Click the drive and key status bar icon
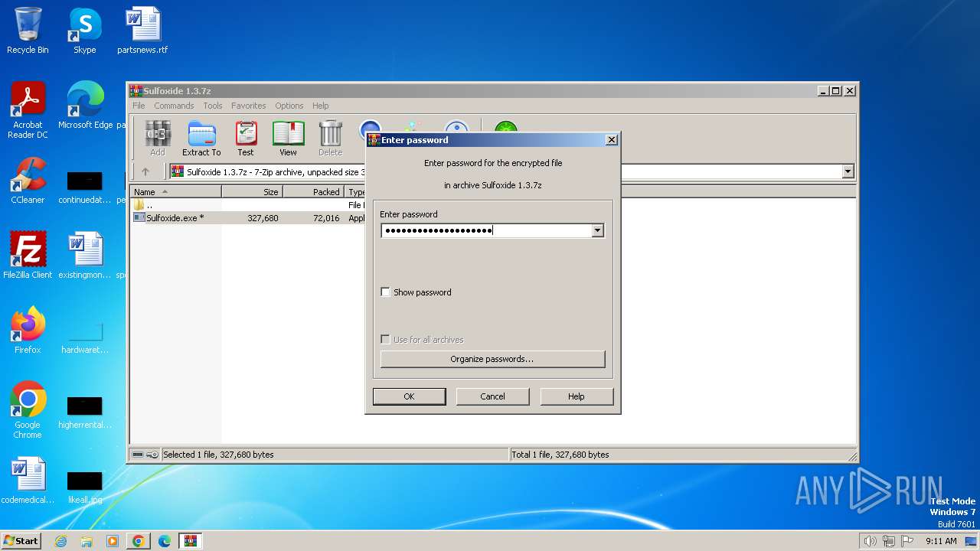 [x=145, y=455]
